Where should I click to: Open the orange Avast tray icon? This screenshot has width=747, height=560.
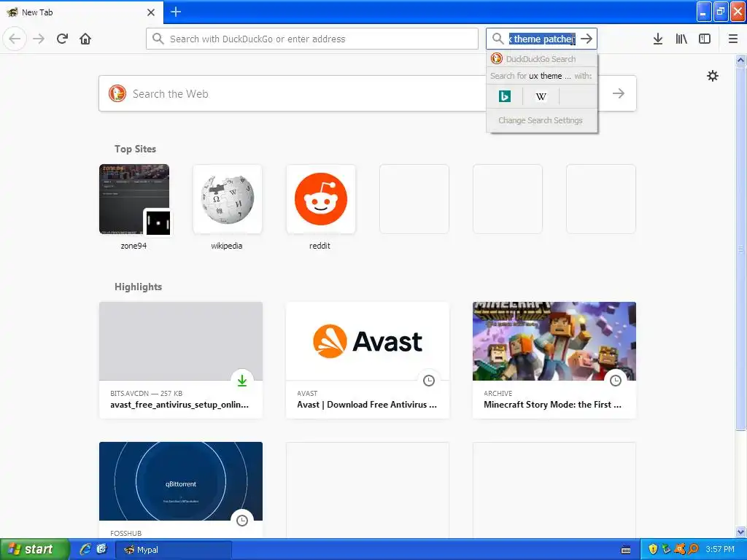[x=680, y=550]
